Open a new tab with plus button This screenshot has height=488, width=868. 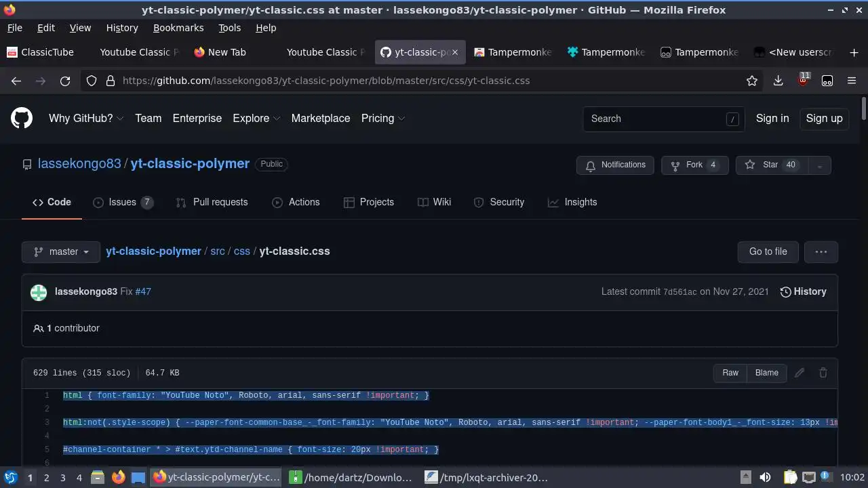tap(854, 52)
